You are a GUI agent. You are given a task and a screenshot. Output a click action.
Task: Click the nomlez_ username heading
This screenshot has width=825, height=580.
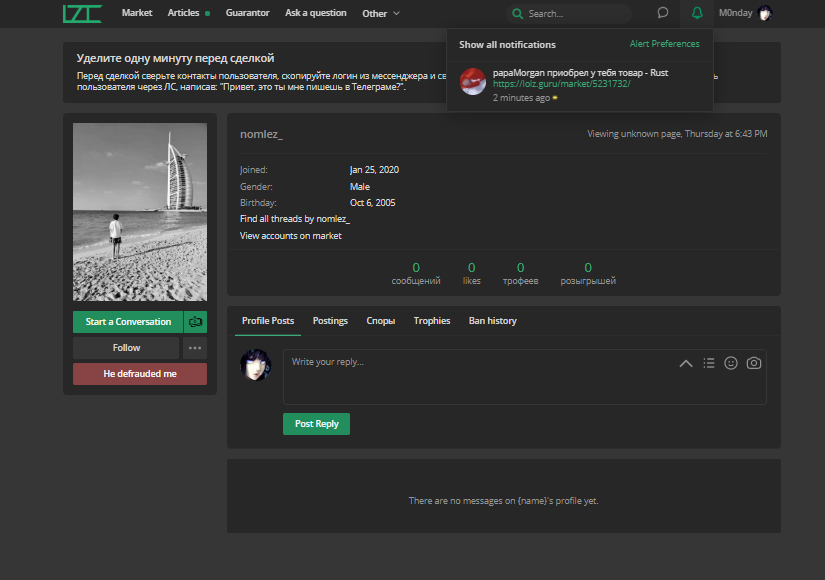tap(261, 134)
